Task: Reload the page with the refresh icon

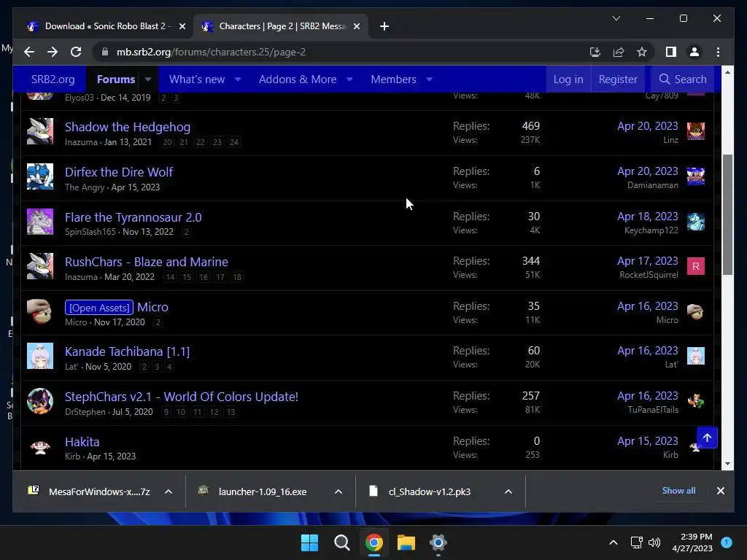Action: tap(76, 52)
